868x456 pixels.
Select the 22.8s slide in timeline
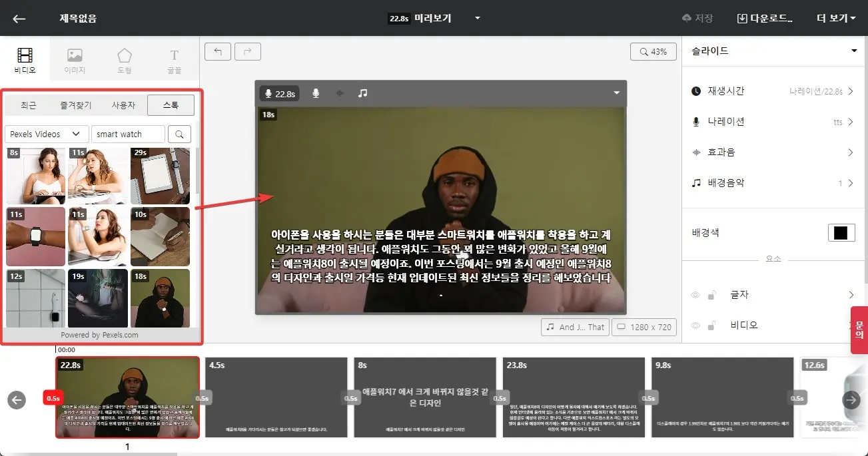pyautogui.click(x=128, y=397)
